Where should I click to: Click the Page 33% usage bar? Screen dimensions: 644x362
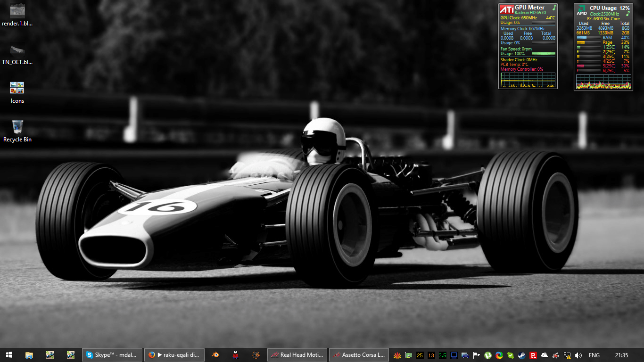588,42
